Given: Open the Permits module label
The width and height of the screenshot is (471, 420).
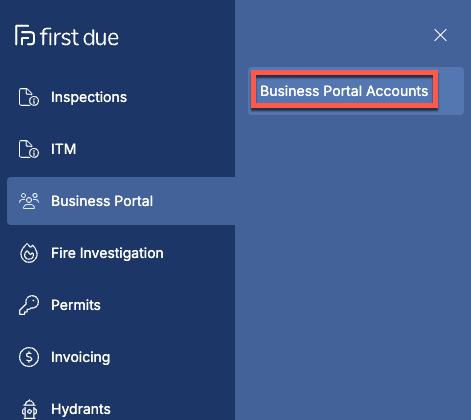Looking at the screenshot, I should pyautogui.click(x=76, y=305).
